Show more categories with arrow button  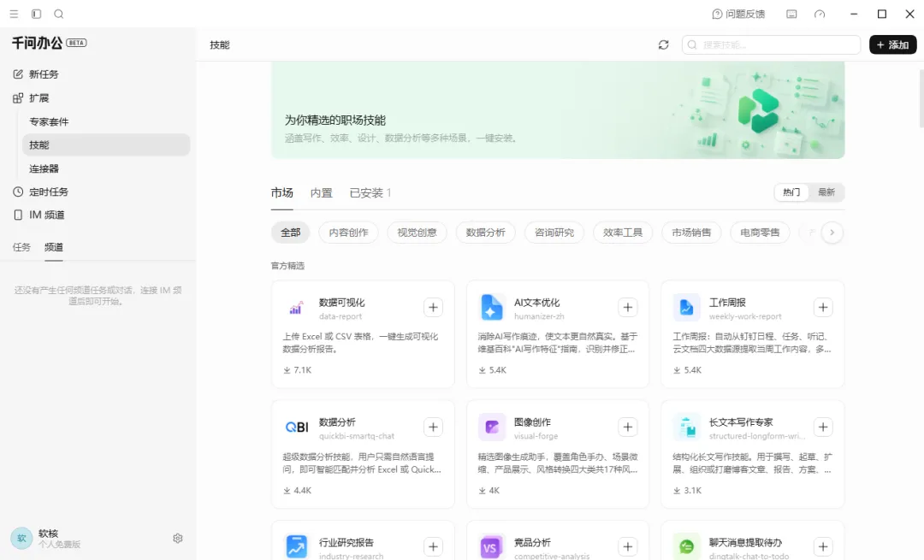(832, 233)
